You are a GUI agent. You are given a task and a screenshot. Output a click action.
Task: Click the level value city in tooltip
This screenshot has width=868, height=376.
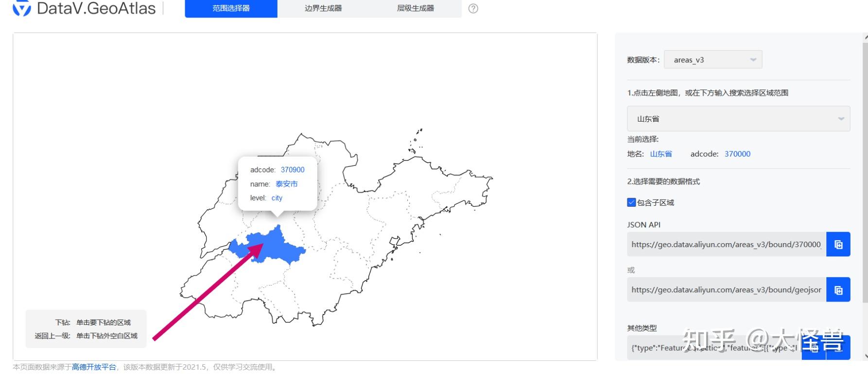click(277, 198)
